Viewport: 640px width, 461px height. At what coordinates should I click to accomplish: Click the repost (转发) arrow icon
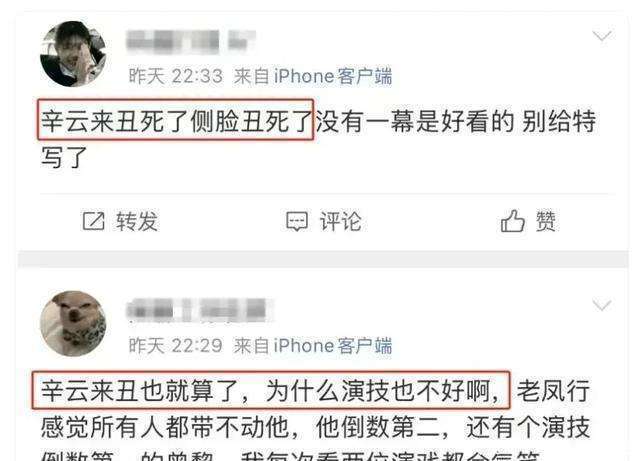(93, 221)
